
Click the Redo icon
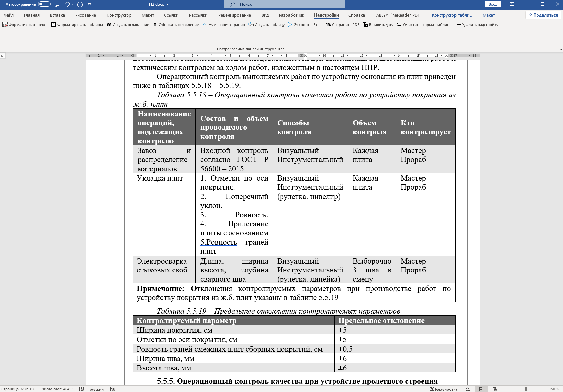(80, 4)
